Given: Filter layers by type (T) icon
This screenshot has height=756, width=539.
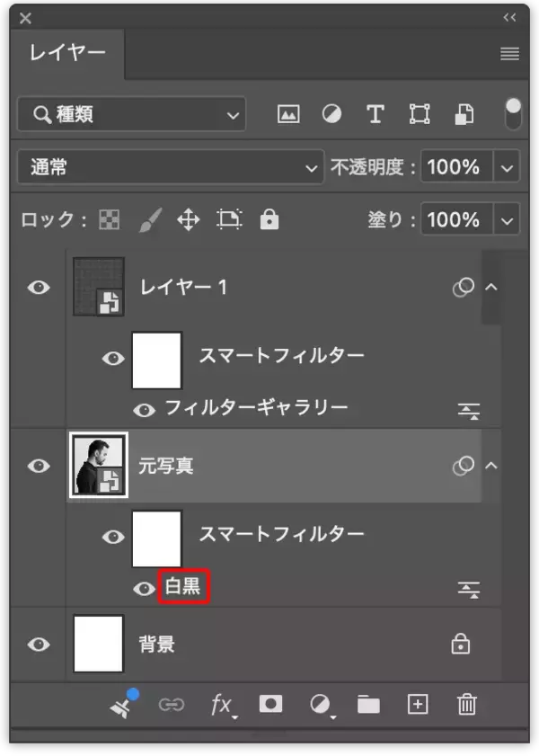Looking at the screenshot, I should [x=376, y=114].
